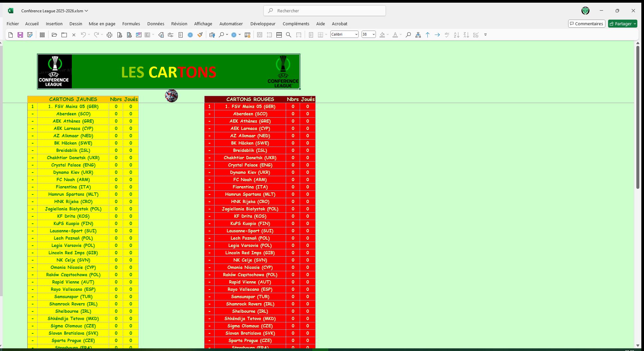Click the purple Save icon
This screenshot has height=351, width=644.
click(20, 35)
